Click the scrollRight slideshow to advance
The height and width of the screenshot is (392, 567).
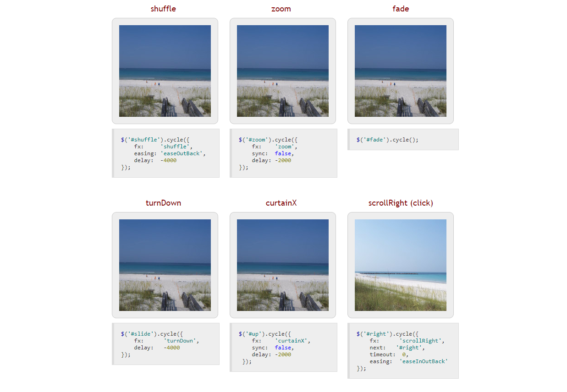pyautogui.click(x=401, y=265)
